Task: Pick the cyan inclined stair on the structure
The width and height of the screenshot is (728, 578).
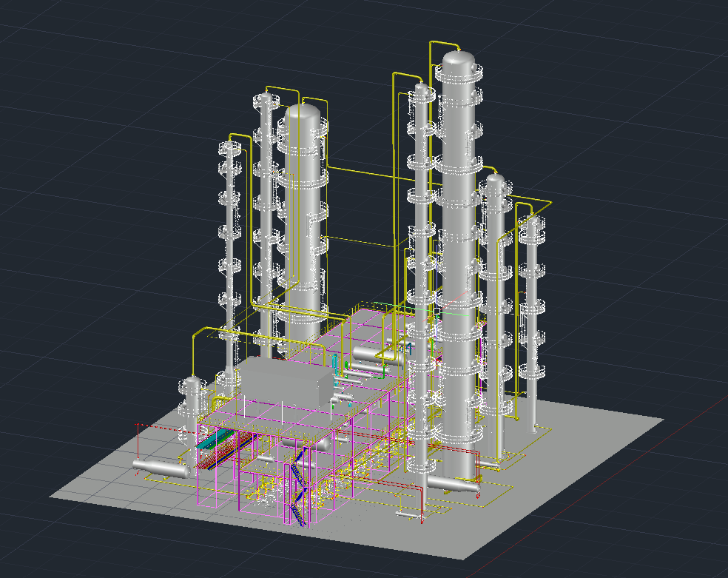Action: coord(214,439)
